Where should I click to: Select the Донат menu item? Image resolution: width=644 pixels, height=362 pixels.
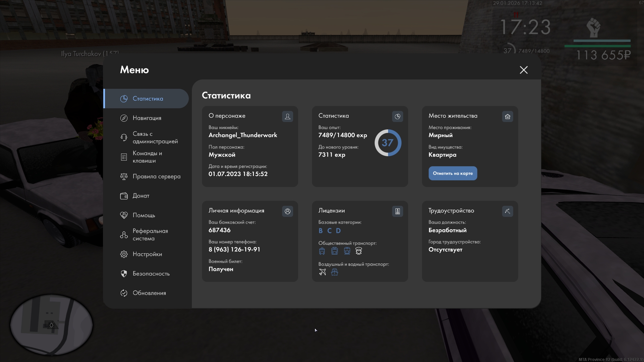[141, 196]
